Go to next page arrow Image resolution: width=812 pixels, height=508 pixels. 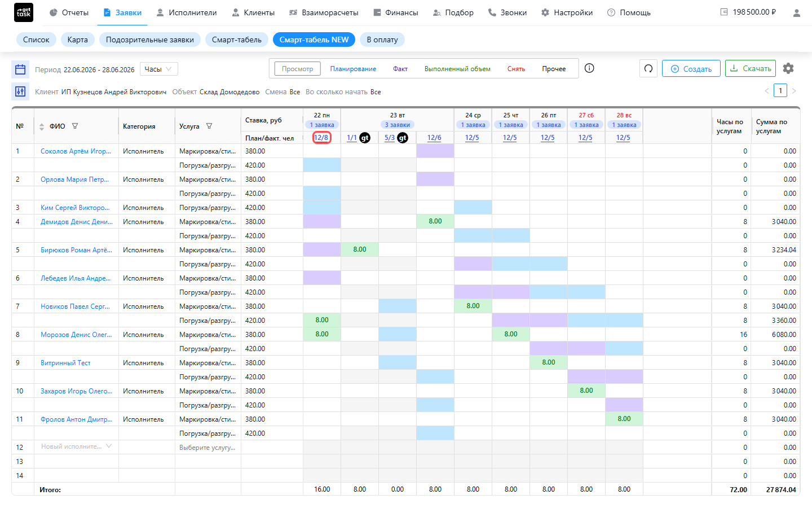point(794,90)
